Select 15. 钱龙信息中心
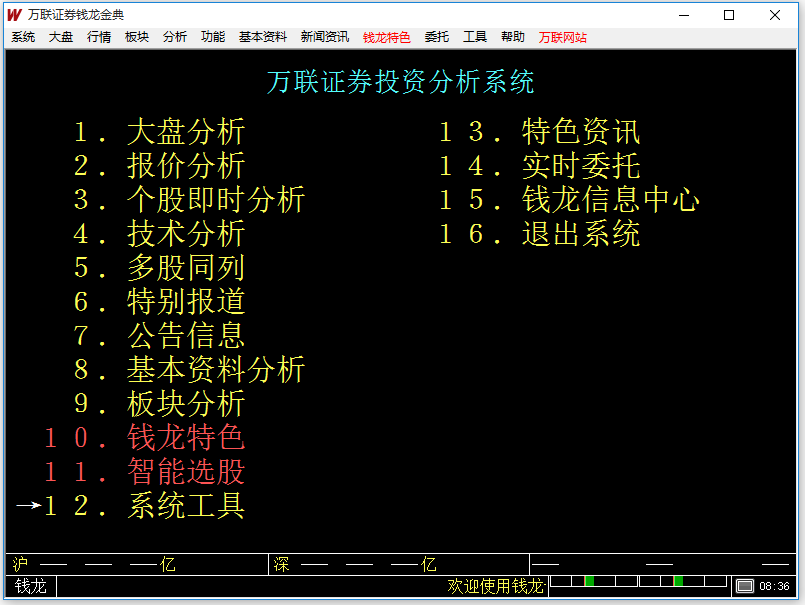The width and height of the screenshot is (805, 605). tap(569, 200)
